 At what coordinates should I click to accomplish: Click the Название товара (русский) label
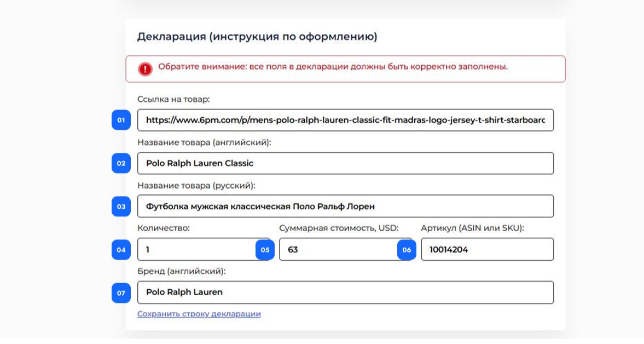coord(196,185)
